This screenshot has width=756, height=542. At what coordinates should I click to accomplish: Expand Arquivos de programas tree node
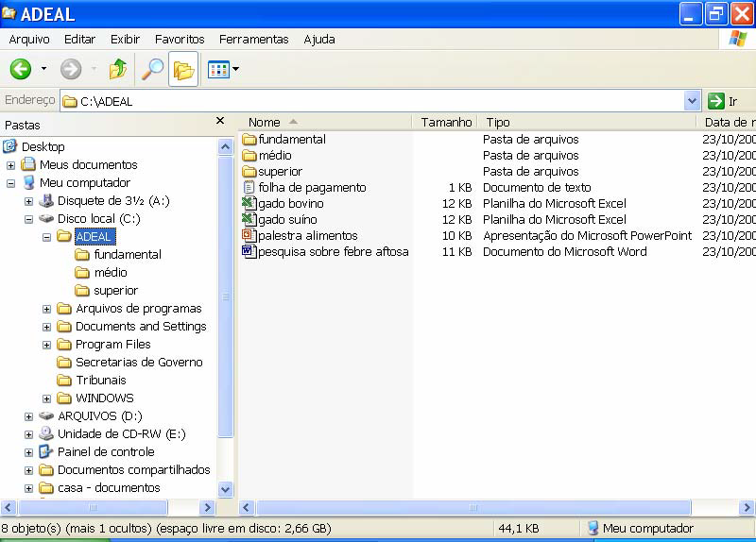click(x=46, y=309)
